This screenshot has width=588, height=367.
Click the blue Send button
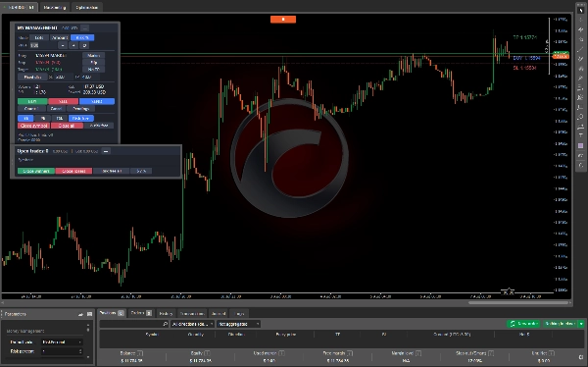click(97, 101)
